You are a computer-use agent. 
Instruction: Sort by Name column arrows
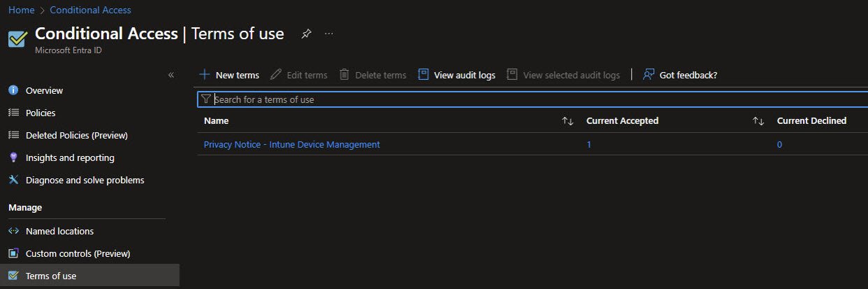(x=567, y=121)
